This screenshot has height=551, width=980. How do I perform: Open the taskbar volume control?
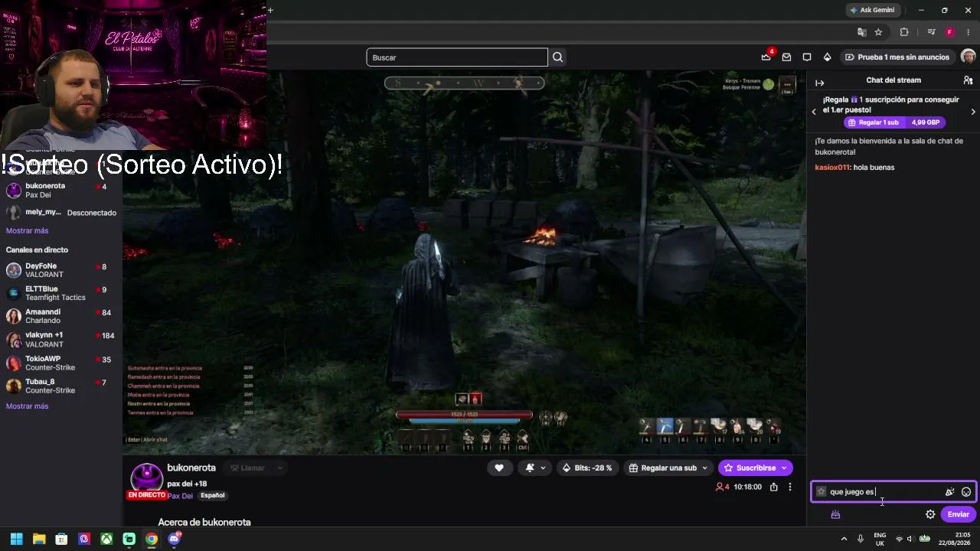912,539
